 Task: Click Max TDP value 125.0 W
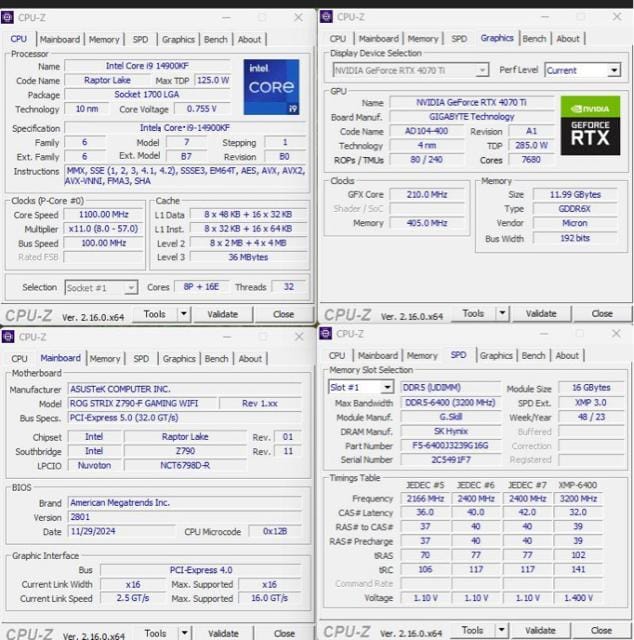coord(213,80)
